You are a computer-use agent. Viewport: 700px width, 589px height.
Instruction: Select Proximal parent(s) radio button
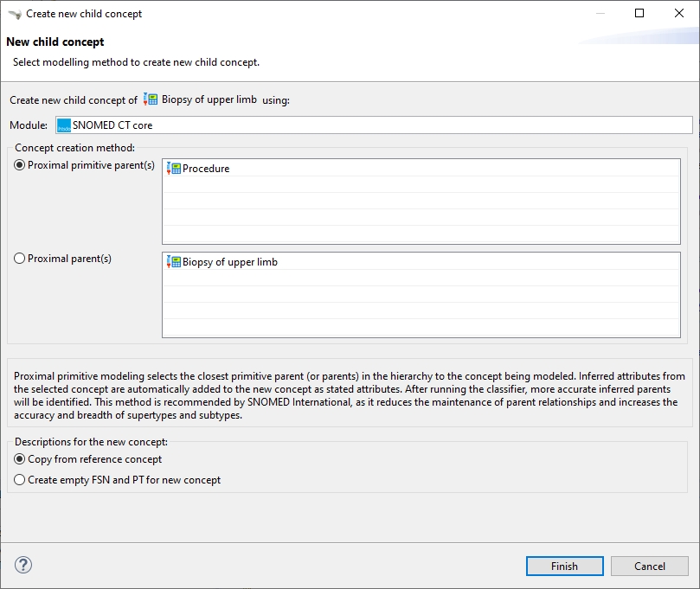pos(20,259)
